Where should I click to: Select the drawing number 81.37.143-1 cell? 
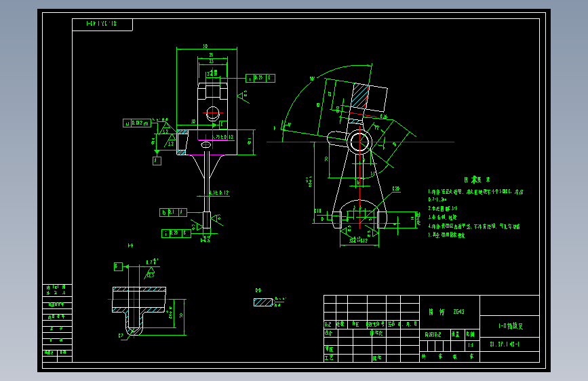[x=509, y=344]
